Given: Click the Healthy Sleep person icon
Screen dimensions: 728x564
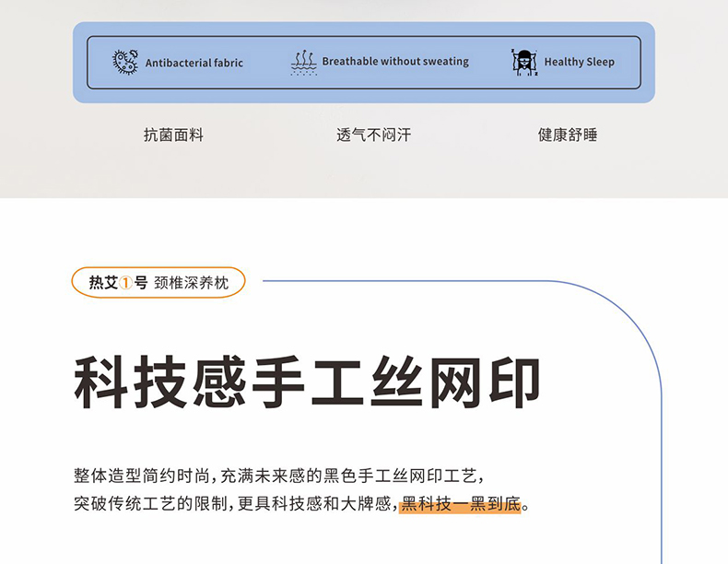Looking at the screenshot, I should coord(523,62).
